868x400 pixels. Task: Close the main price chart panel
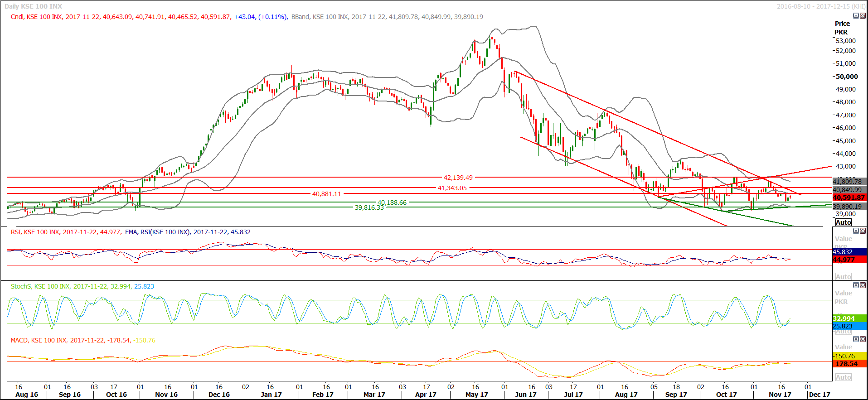pos(863,16)
